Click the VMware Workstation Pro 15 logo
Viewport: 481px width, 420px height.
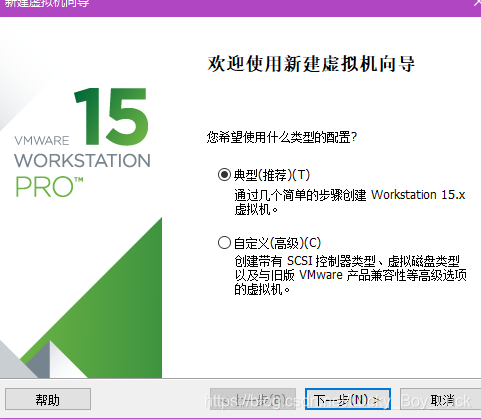[82, 142]
